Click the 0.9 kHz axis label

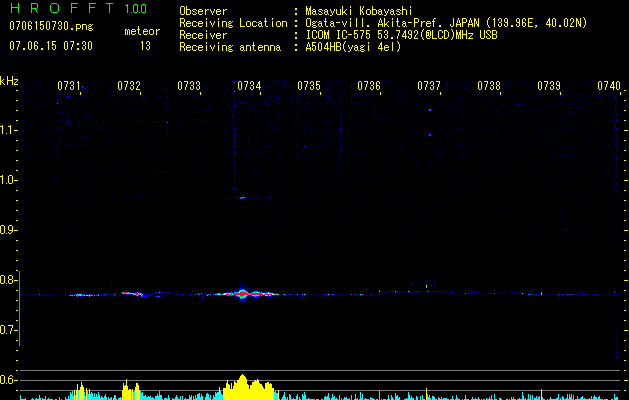point(7,230)
